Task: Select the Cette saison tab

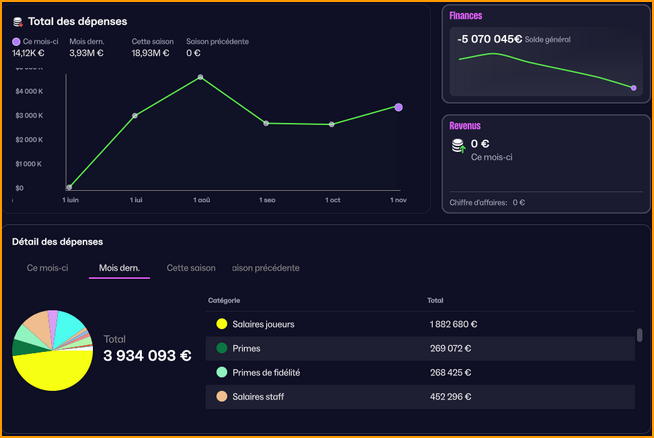Action: click(191, 268)
